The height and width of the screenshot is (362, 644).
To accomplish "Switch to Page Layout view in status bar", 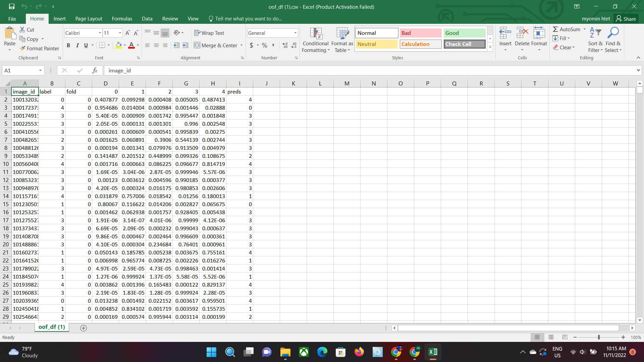I will pos(551,337).
